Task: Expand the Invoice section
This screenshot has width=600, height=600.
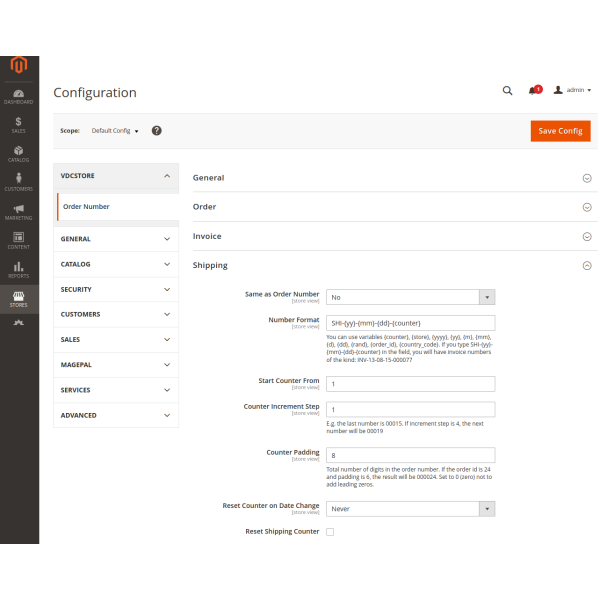Action: click(395, 236)
